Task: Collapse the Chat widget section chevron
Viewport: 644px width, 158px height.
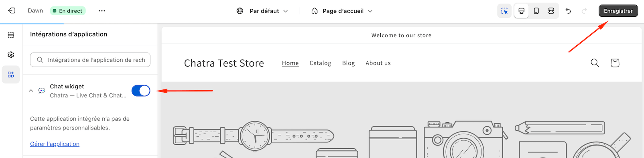Action: click(31, 91)
